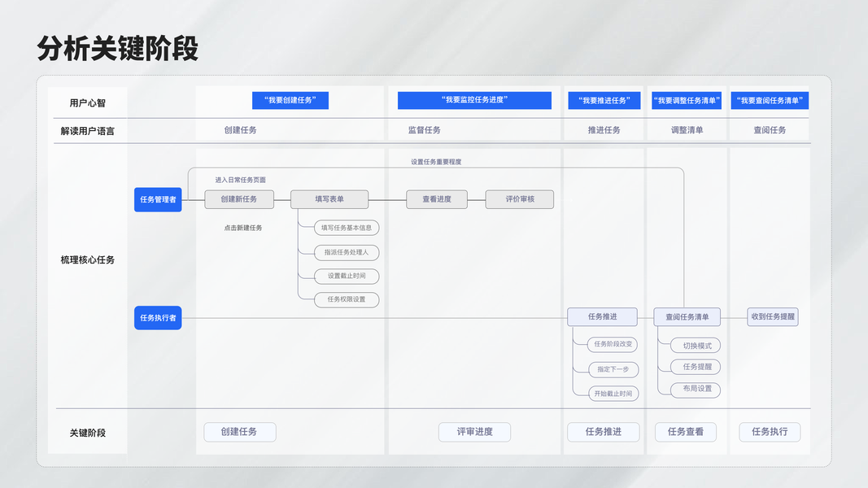Click the 创建新任务 flow node
Viewport: 868px width, 488px height.
(239, 199)
